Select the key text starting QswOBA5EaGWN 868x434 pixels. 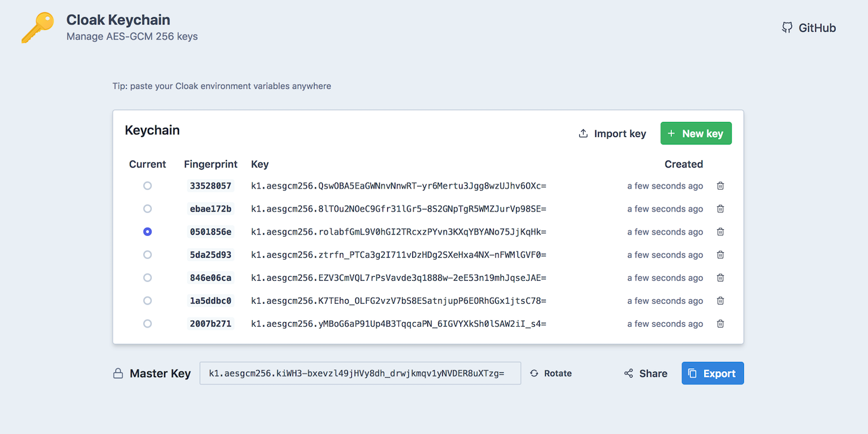pyautogui.click(x=399, y=186)
